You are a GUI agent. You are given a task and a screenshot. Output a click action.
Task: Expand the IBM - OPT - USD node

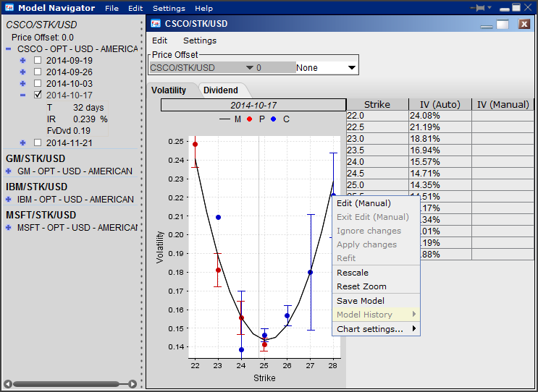[9, 199]
